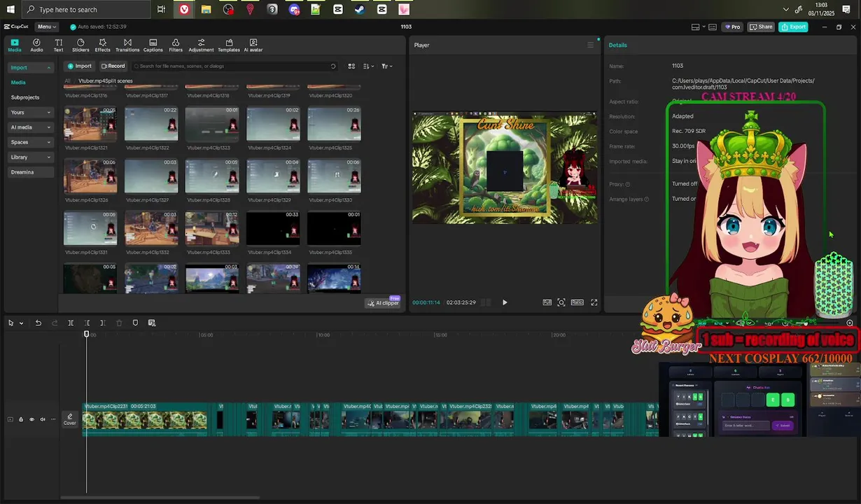The width and height of the screenshot is (861, 504).
Task: Click the focus/scan icon in player controls
Action: tap(561, 302)
